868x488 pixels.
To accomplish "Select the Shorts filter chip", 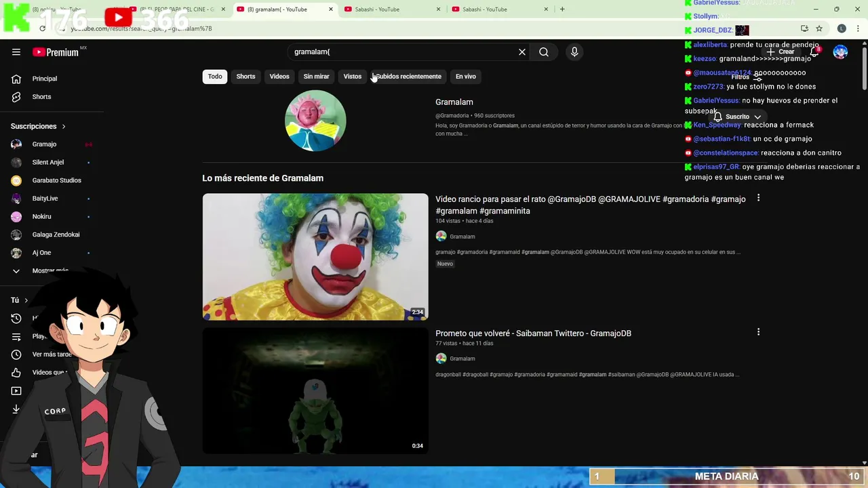I will point(245,77).
